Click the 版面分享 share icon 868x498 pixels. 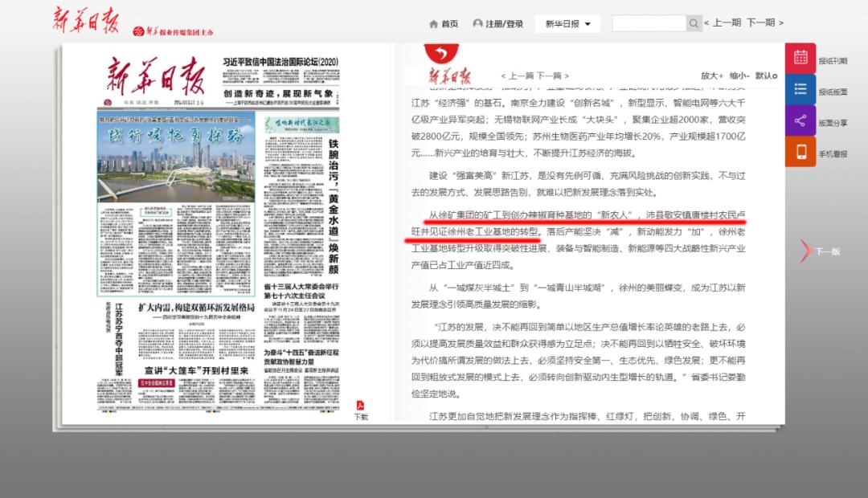pos(800,120)
